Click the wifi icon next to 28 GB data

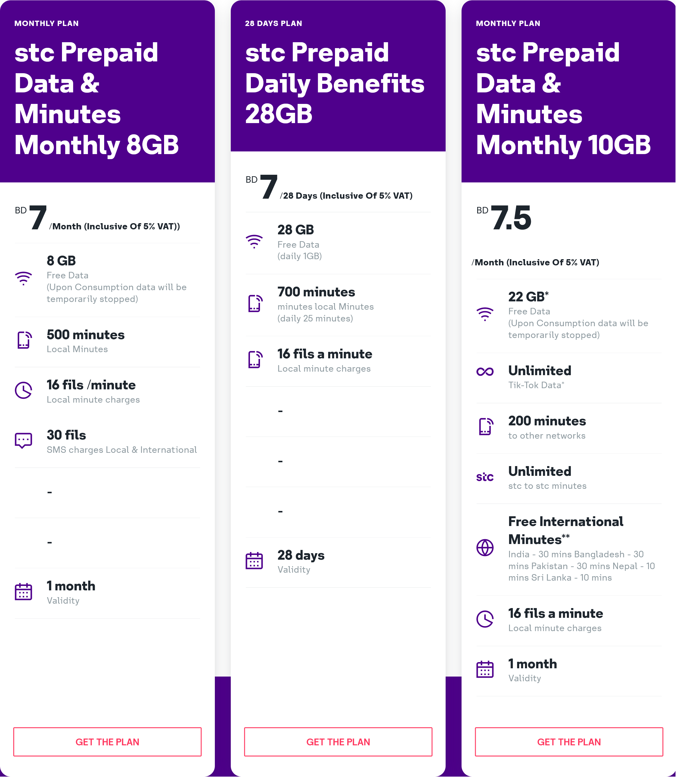(254, 241)
